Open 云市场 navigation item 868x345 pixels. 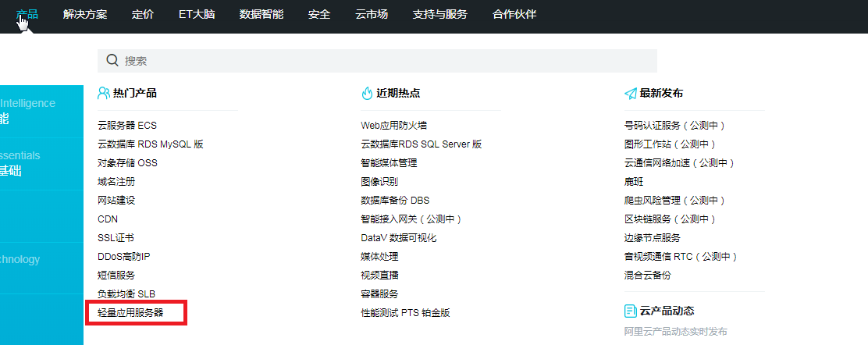coord(372,14)
